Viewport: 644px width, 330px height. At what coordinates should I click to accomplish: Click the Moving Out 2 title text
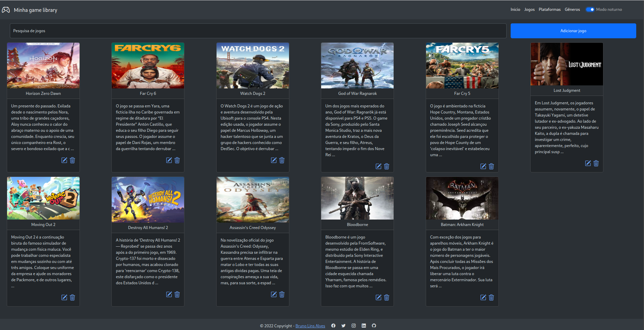tap(43, 225)
